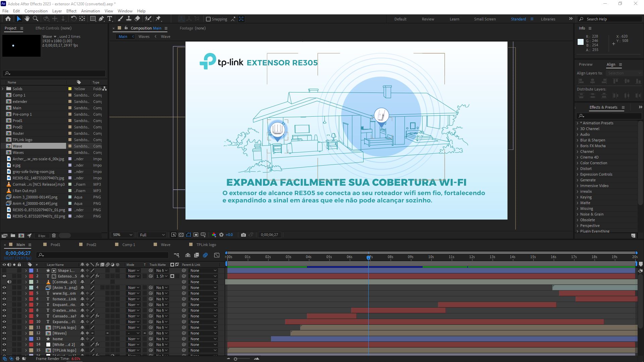Screen dimensions: 644x362
Task: Expand the Color Correction effects category
Action: pos(578,163)
